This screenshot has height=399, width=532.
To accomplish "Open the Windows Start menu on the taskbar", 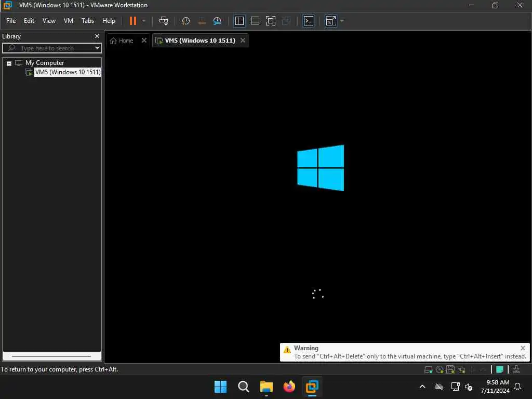I will click(220, 387).
